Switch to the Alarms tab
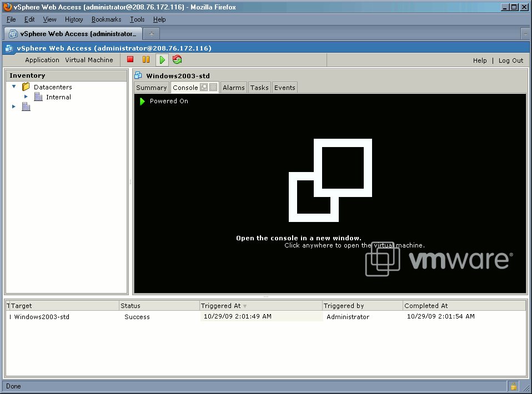 [233, 88]
